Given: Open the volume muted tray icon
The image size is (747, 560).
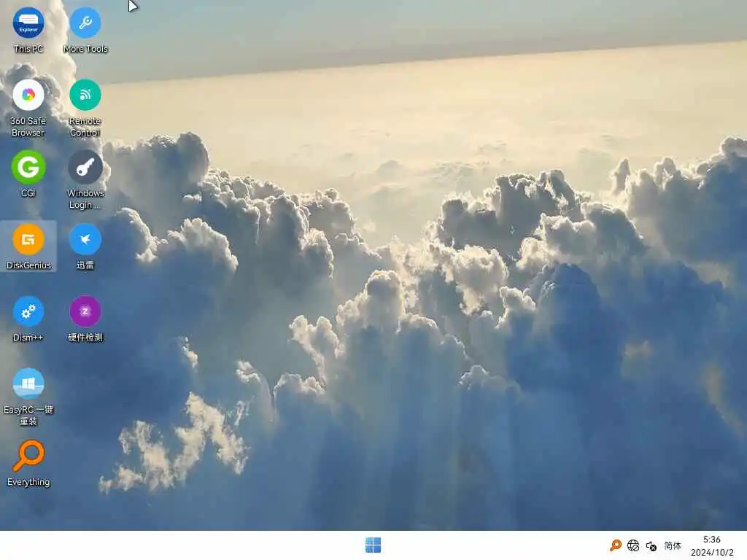Looking at the screenshot, I should [651, 545].
